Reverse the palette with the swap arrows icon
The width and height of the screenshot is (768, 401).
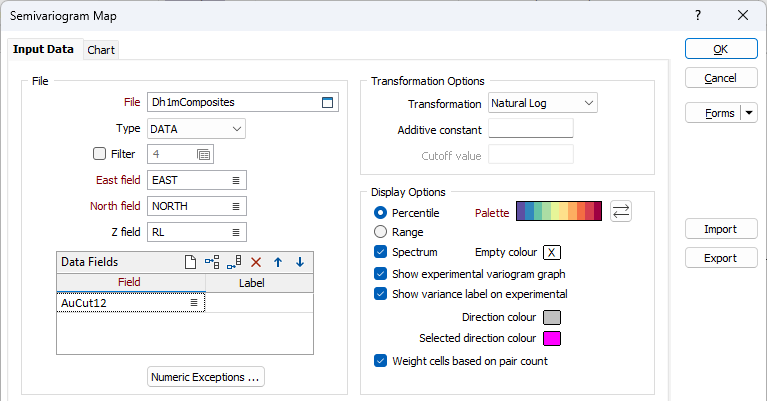pyautogui.click(x=621, y=211)
